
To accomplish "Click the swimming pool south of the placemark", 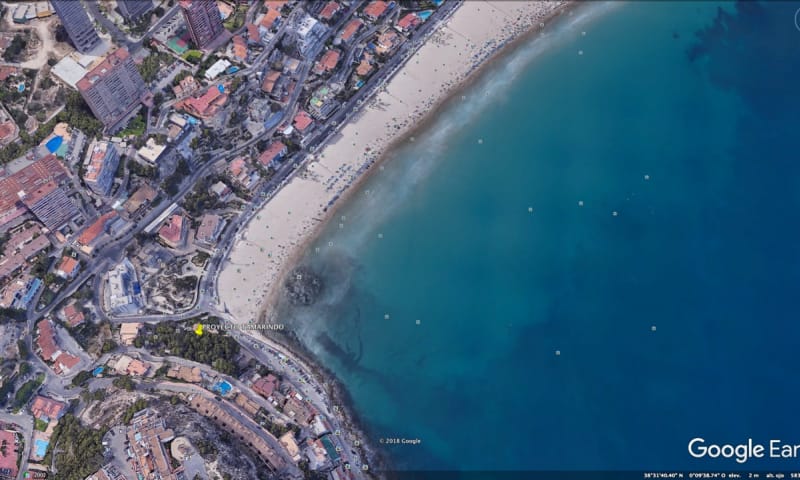I will 223,387.
